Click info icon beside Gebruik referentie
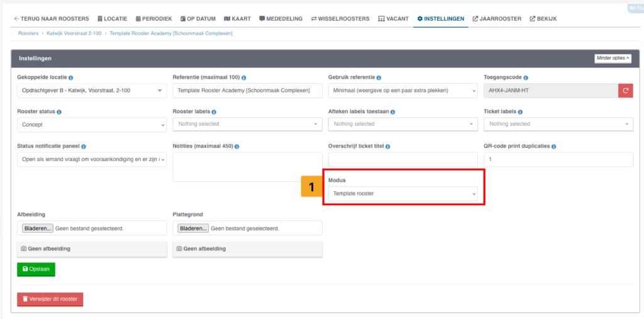This screenshot has width=644, height=319. coord(379,77)
